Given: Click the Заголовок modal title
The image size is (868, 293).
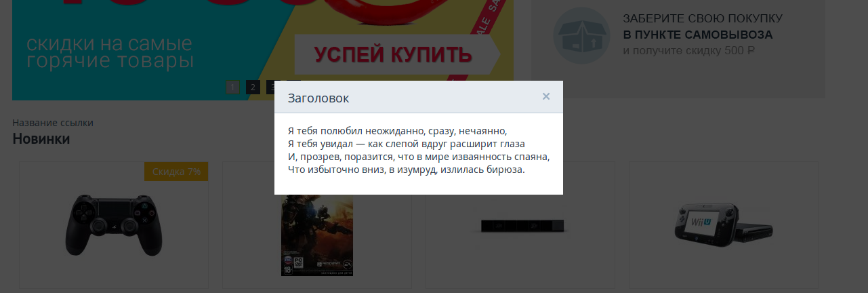Looking at the screenshot, I should (x=318, y=98).
